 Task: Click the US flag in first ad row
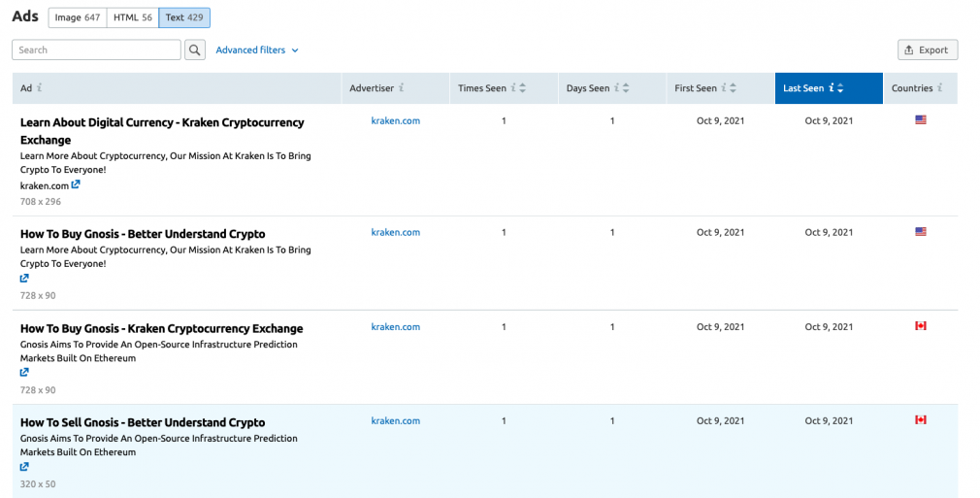tap(921, 120)
